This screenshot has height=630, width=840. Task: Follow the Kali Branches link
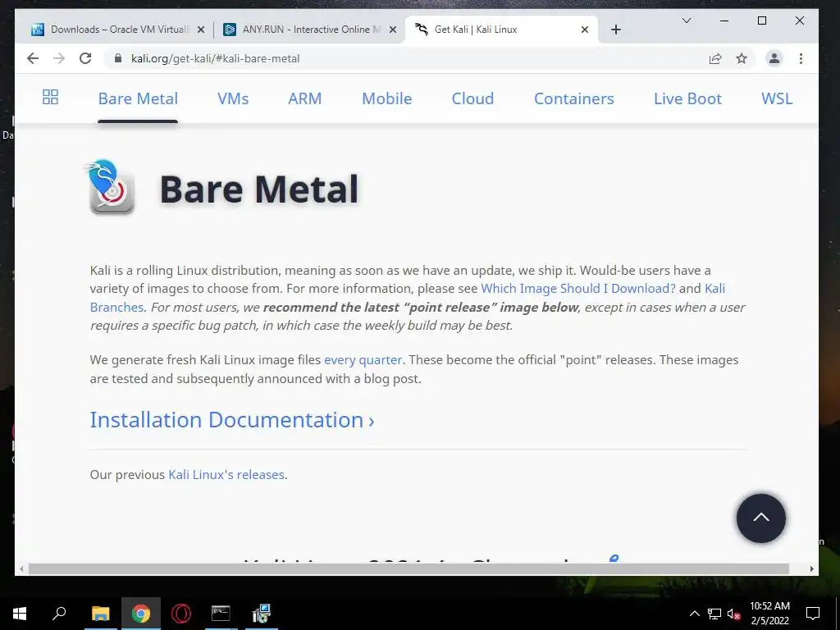[116, 307]
